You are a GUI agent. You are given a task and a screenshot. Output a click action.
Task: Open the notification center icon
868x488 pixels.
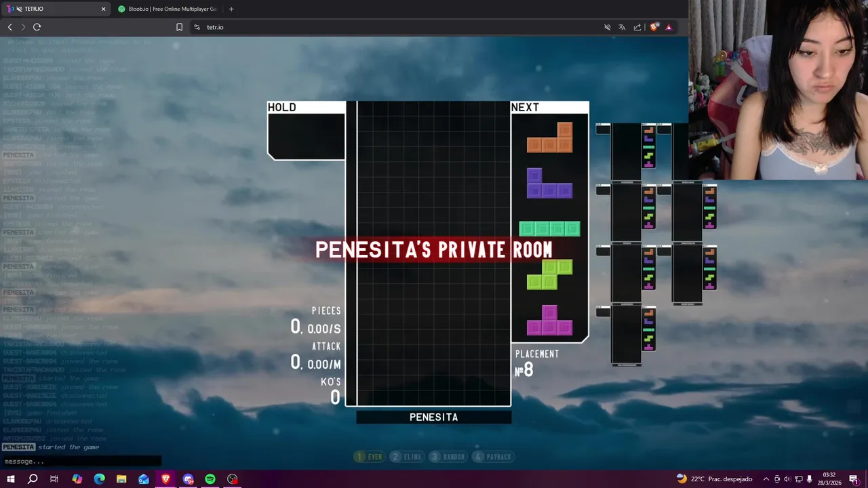tap(853, 479)
